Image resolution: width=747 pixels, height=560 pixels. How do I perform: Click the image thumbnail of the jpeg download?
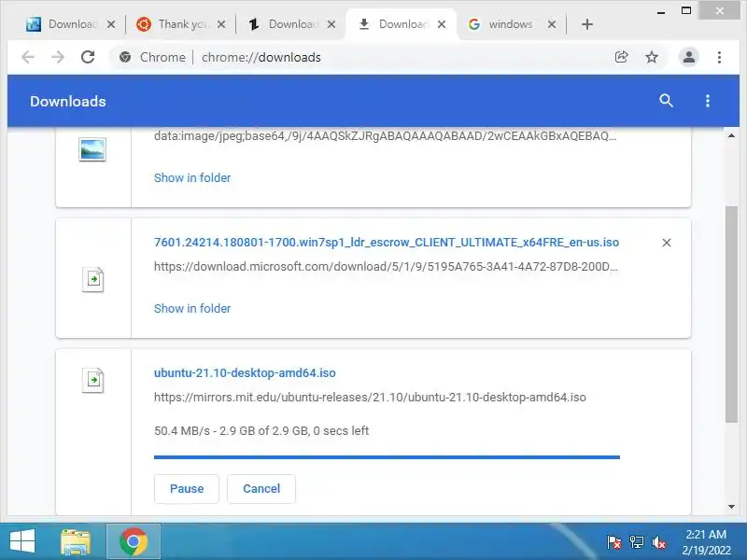click(92, 149)
